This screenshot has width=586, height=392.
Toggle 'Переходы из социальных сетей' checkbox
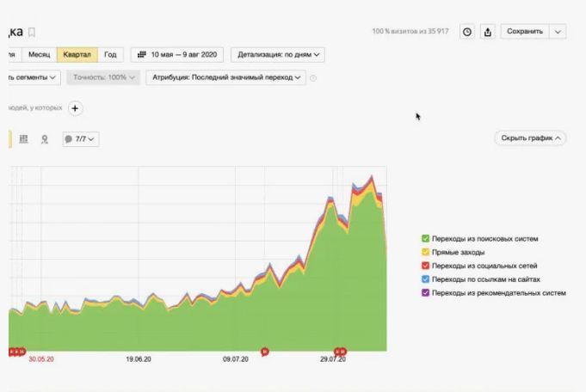pyautogui.click(x=426, y=266)
